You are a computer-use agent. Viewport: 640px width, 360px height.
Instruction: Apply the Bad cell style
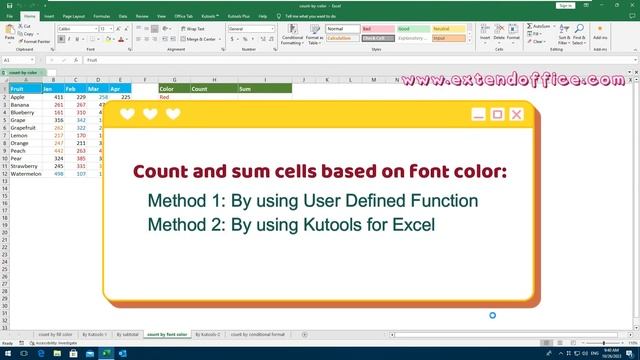pos(378,29)
